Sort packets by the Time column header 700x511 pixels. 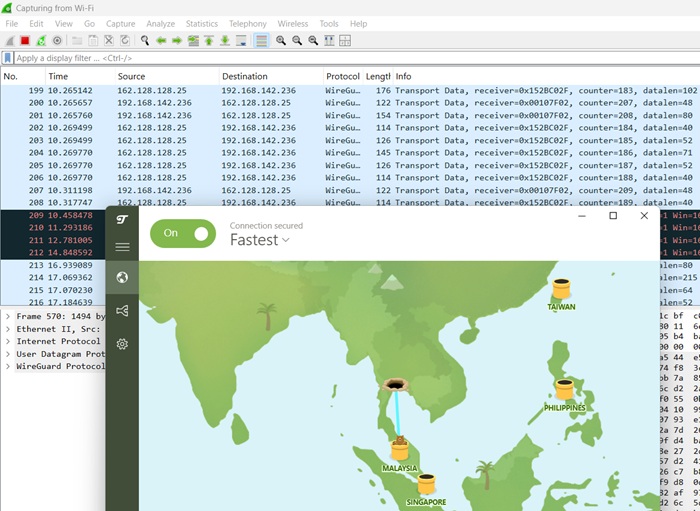(80, 76)
